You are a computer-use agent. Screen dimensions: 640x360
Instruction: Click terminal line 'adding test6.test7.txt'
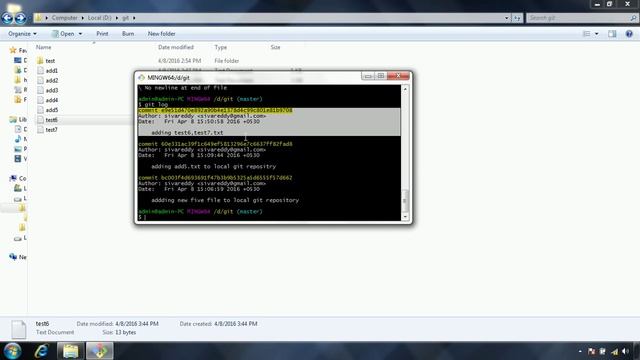187,133
